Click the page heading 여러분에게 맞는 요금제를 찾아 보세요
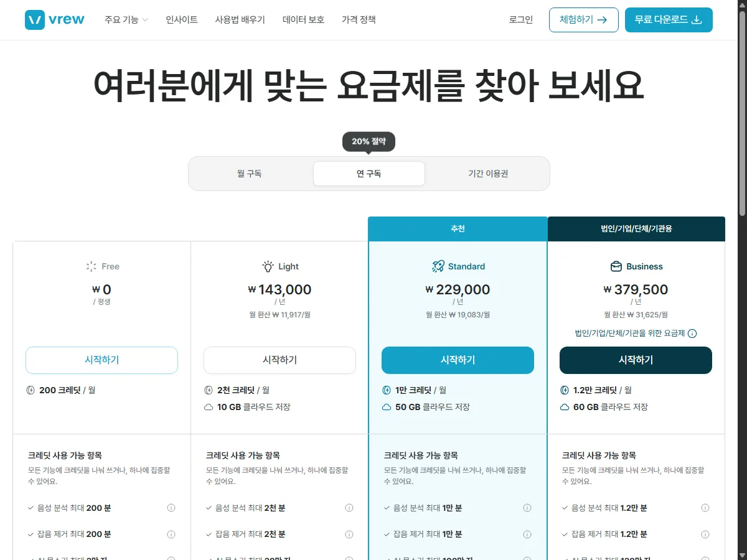Viewport: 747px width, 560px height. click(x=369, y=86)
